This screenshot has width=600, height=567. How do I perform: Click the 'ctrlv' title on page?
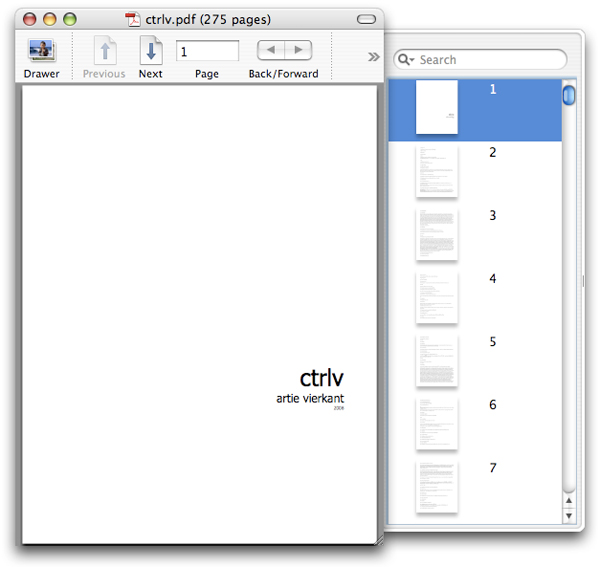pos(321,378)
